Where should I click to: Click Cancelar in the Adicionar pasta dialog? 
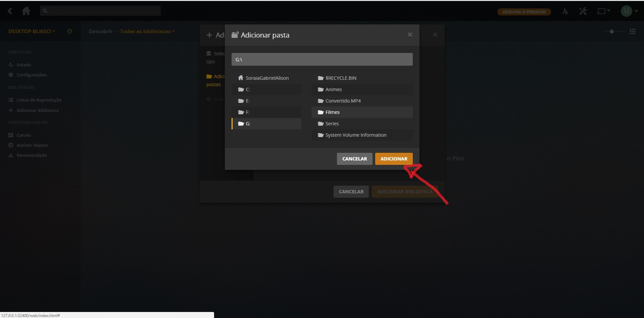click(354, 159)
